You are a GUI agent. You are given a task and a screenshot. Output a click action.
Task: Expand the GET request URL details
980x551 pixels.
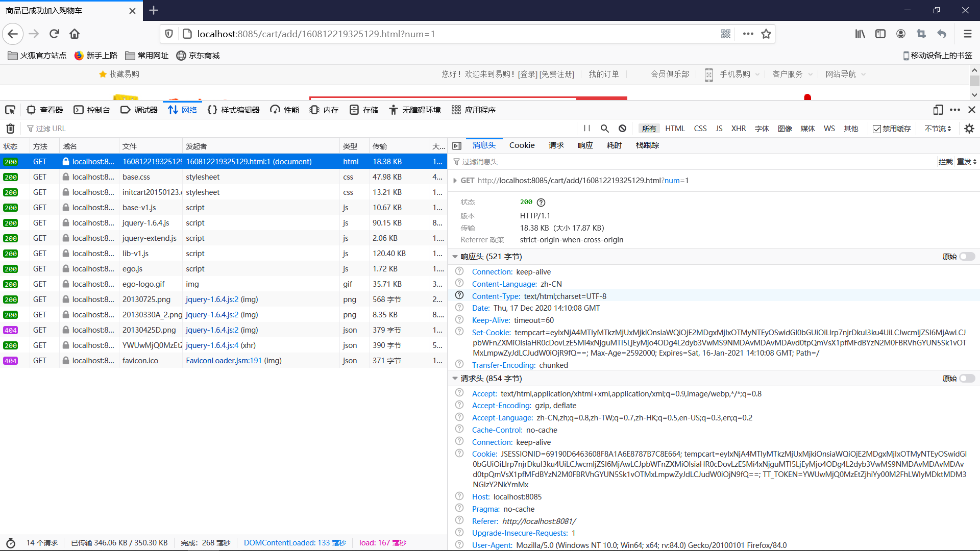455,181
